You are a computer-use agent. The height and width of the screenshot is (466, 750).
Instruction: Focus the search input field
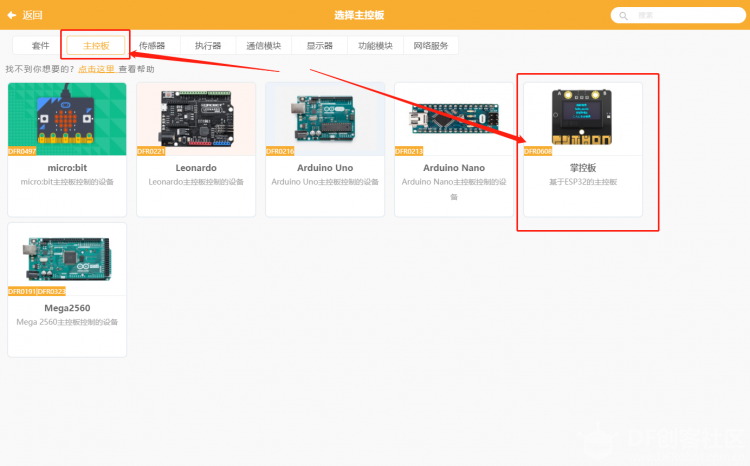point(678,15)
